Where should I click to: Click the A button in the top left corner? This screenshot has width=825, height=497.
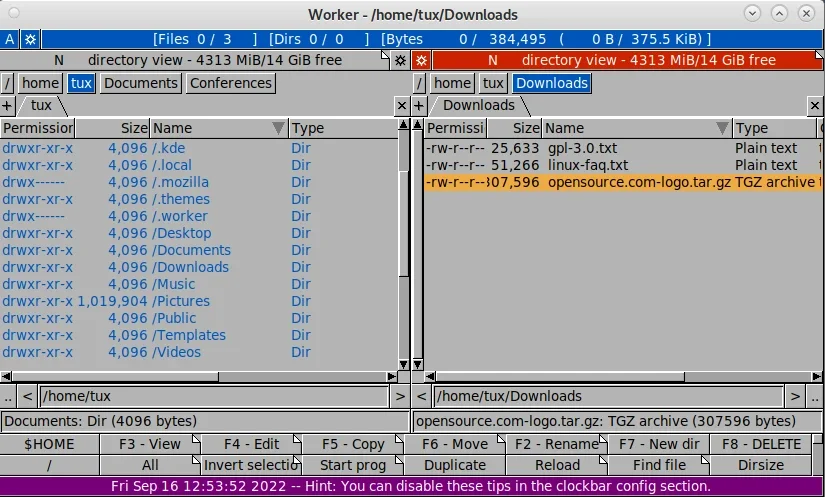click(x=10, y=39)
